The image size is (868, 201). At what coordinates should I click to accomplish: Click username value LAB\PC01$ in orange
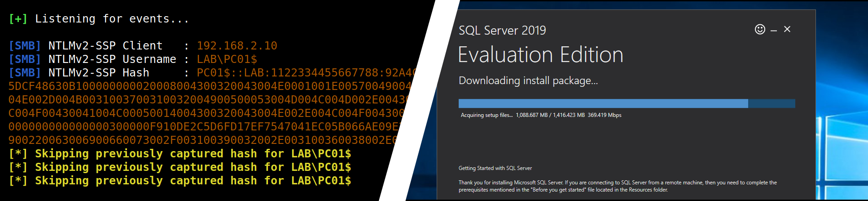(227, 59)
